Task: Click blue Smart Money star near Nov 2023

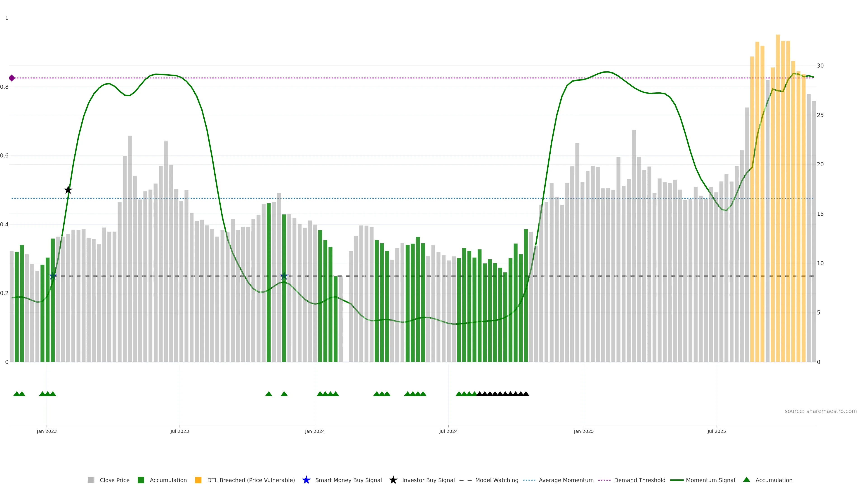Action: [284, 276]
